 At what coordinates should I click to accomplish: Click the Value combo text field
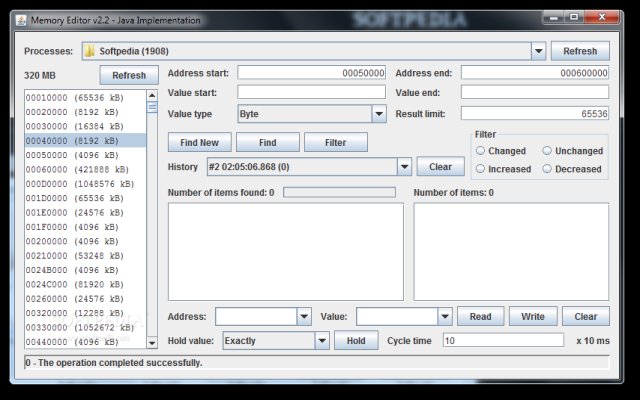397,316
